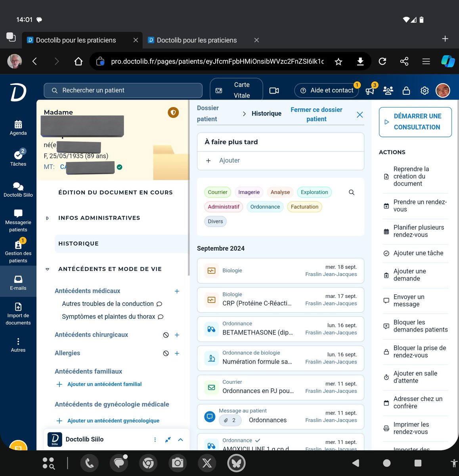The width and height of the screenshot is (459, 476).
Task: Open comment on Autres troubles de la conduction
Action: [159, 304]
